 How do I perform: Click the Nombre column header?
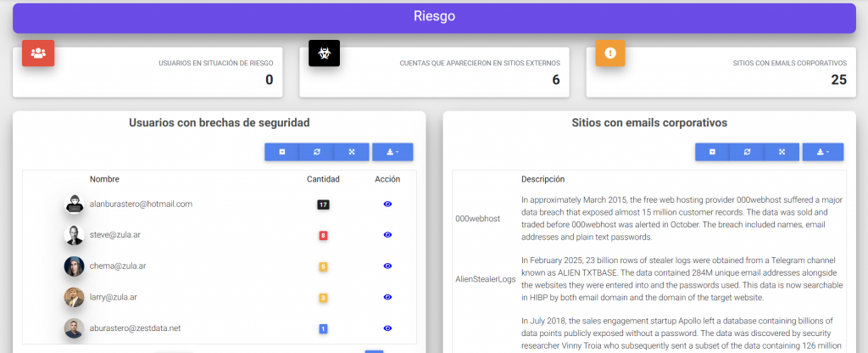coord(104,179)
